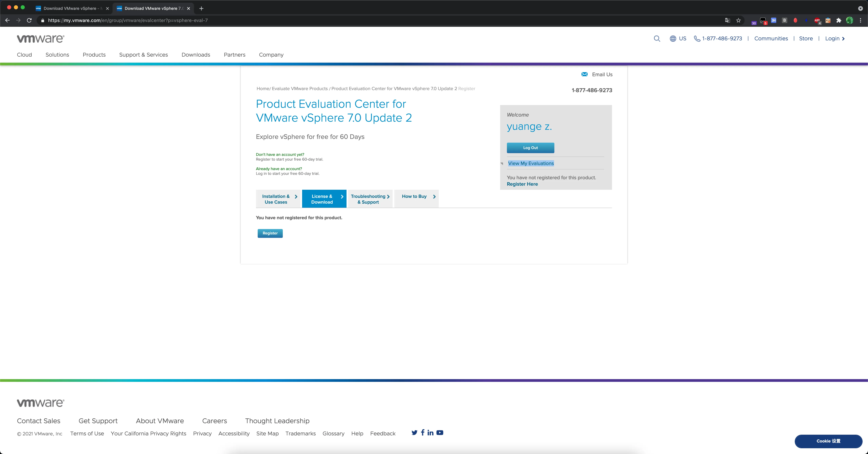Click the blue lightning bolt extension icon
868x454 pixels.
(806, 20)
